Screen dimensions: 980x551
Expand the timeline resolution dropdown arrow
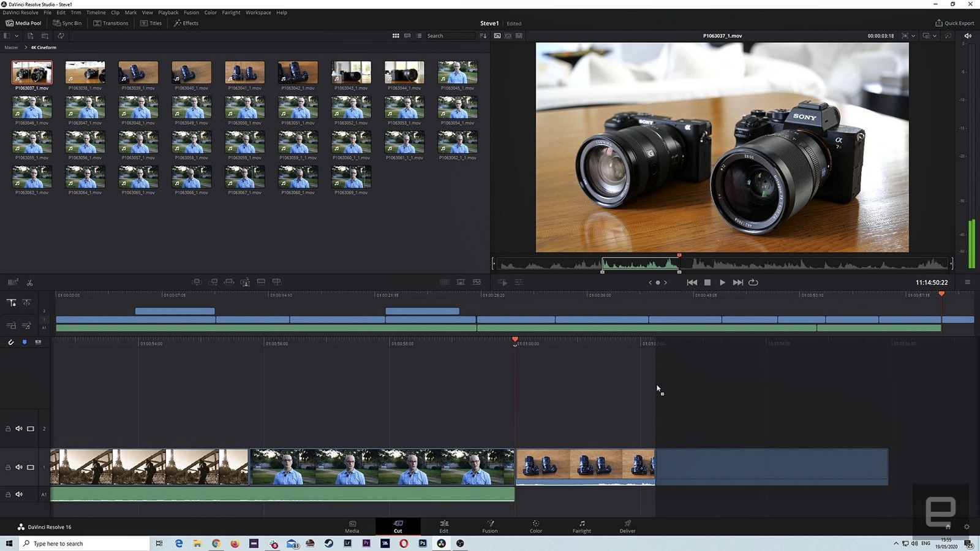(935, 36)
